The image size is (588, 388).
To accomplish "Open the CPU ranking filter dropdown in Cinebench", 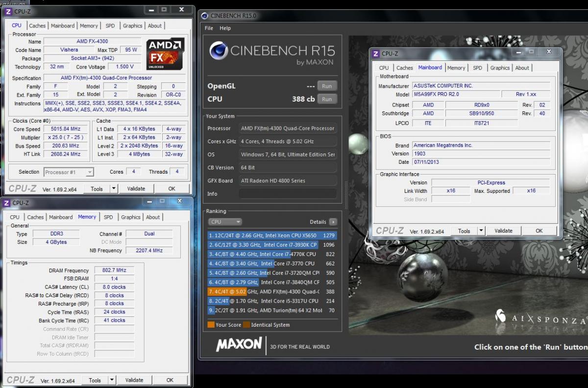I will (225, 222).
